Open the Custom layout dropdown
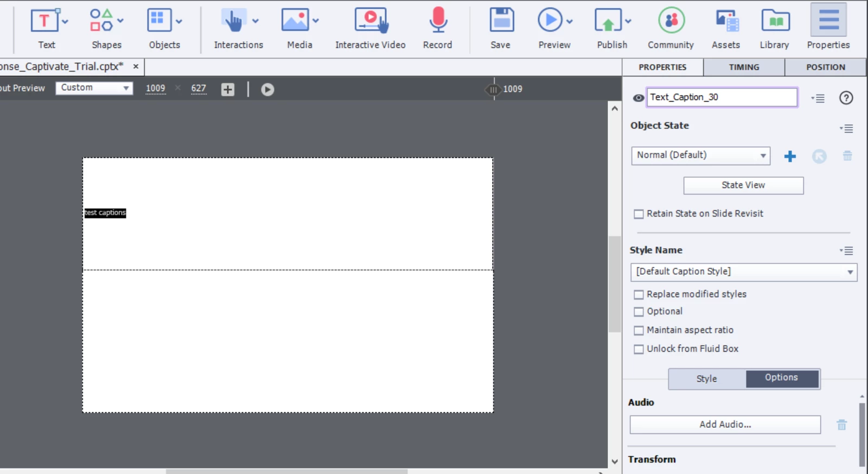The image size is (868, 474). pos(94,88)
